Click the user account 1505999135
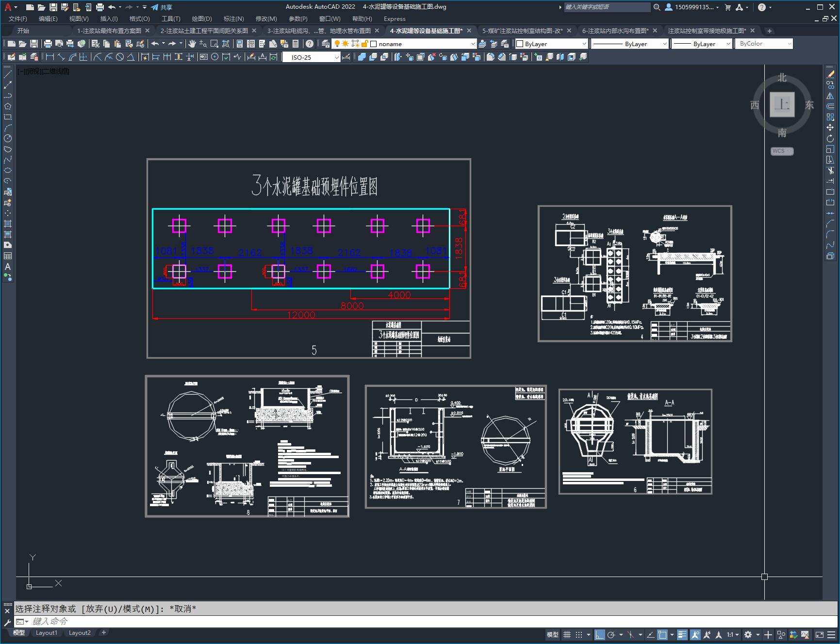This screenshot has width=840, height=644. pos(692,7)
